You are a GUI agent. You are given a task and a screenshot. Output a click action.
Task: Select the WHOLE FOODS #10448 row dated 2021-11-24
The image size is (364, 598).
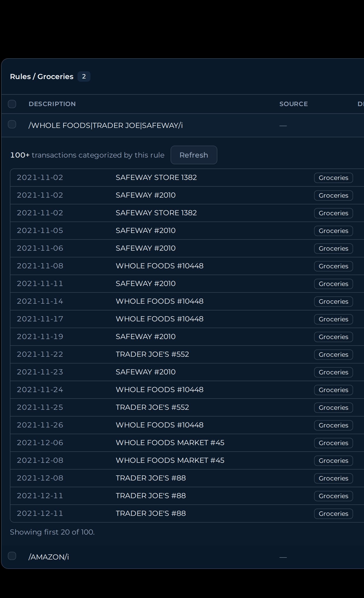click(187, 390)
